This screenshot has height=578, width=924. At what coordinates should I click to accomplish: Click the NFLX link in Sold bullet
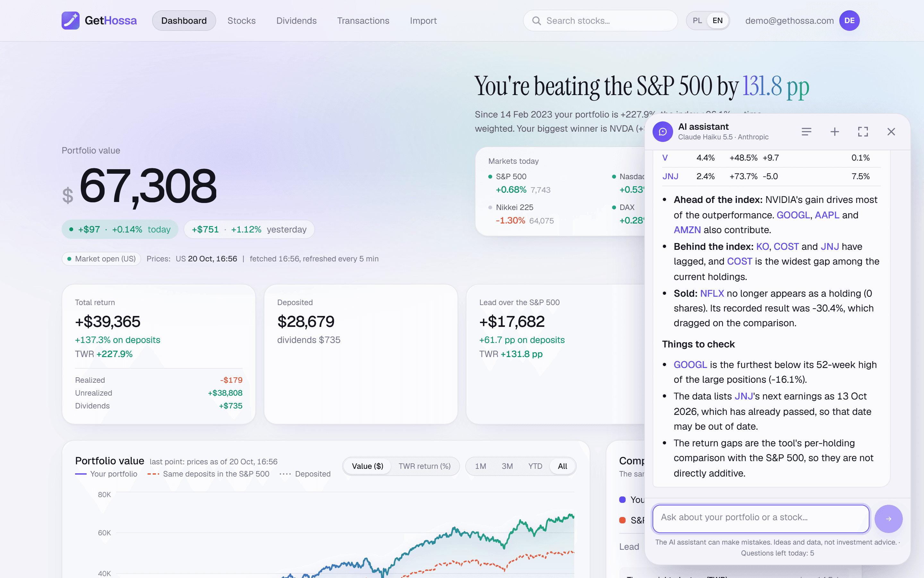tap(712, 293)
